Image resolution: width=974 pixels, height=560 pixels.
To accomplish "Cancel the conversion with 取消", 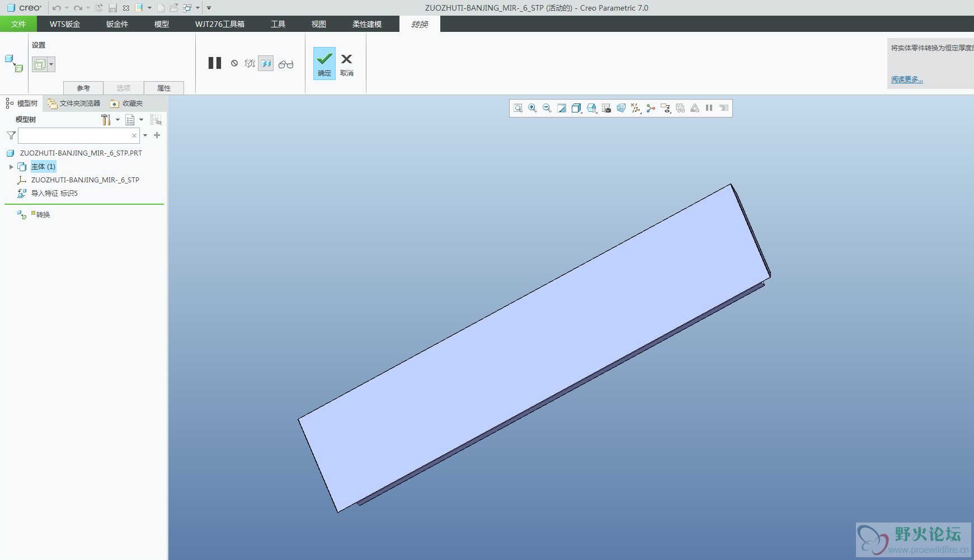I will click(x=347, y=64).
